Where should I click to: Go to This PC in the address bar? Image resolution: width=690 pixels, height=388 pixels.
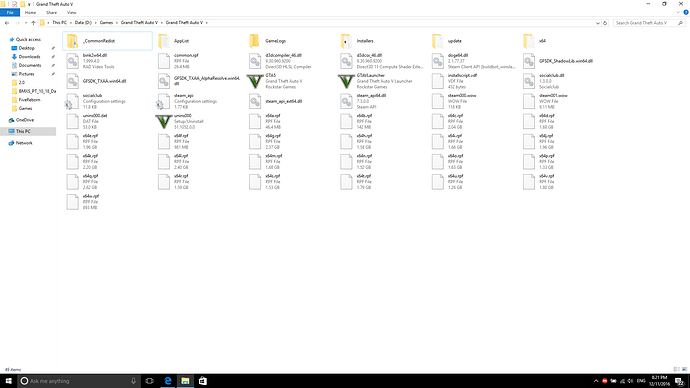click(59, 23)
